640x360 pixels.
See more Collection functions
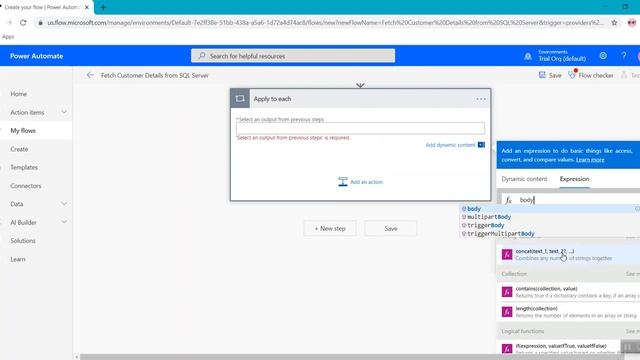[633, 274]
